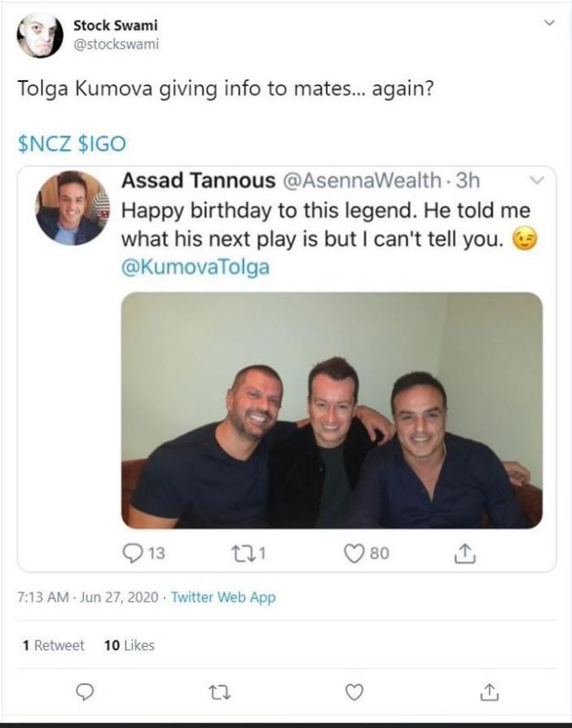Image resolution: width=572 pixels, height=728 pixels.
Task: Click the share icon on the quoted tweet
Action: [x=464, y=553]
